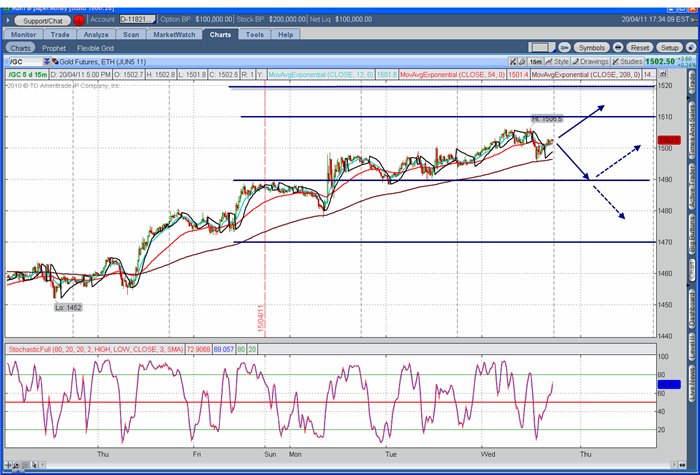This screenshot has width=700, height=475.
Task: Select the pointer cursor tool at bottom left
Action: 35,465
